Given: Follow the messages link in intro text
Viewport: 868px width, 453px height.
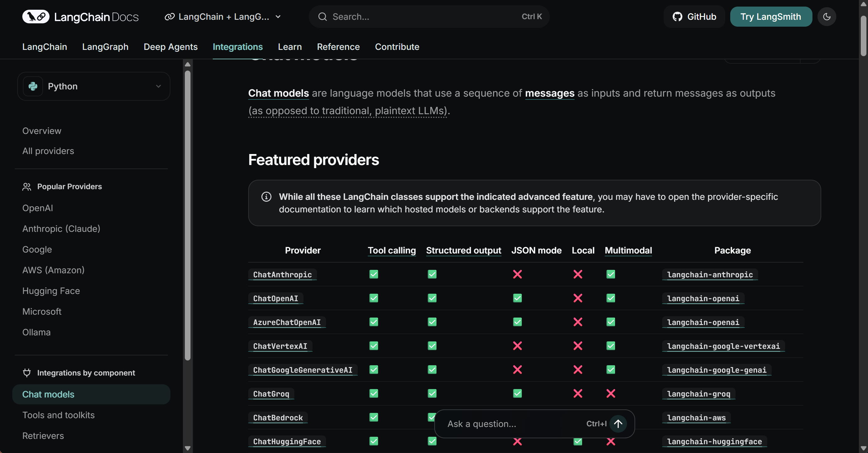Looking at the screenshot, I should pos(549,93).
